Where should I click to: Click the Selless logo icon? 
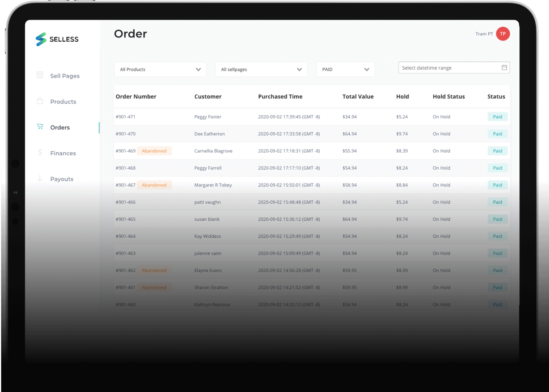tap(41, 39)
